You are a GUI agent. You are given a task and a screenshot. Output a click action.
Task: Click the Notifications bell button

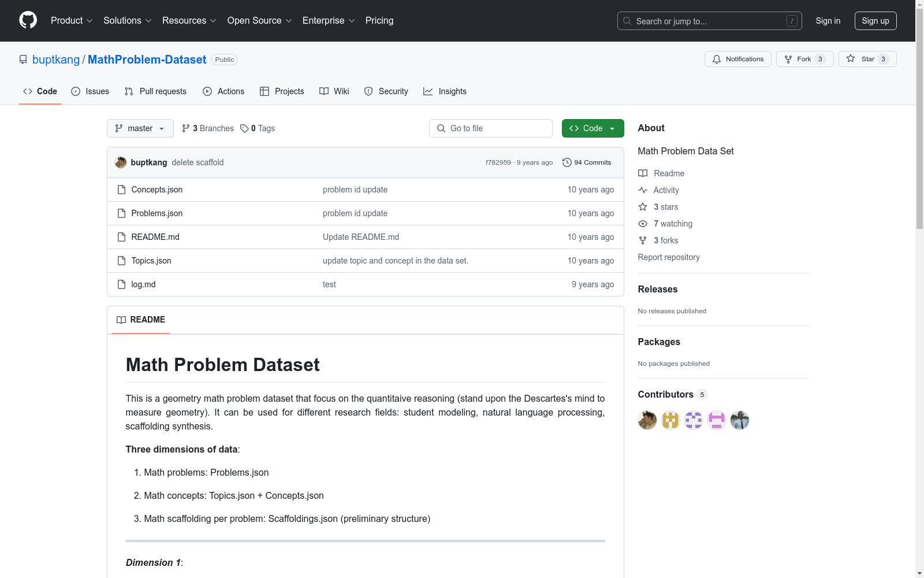pos(737,59)
